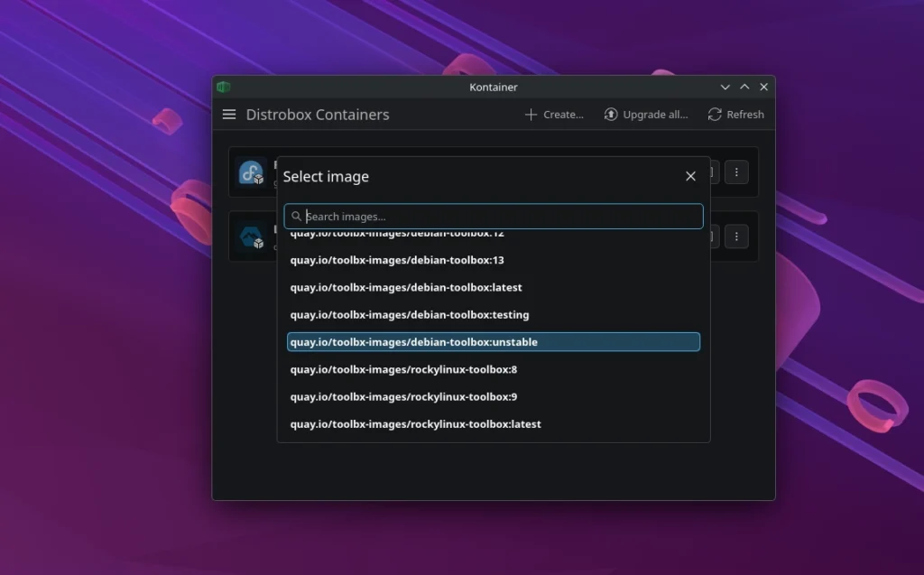
Task: Click the magnifying glass search icon
Action: click(297, 216)
